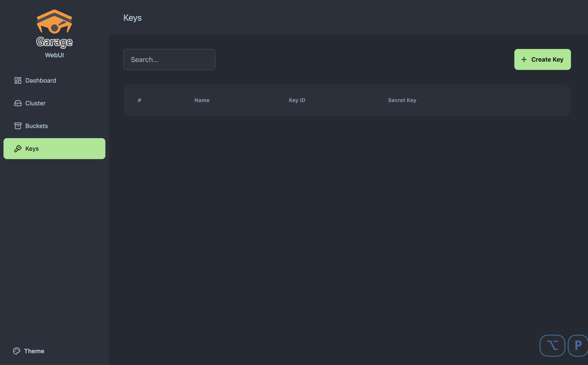The height and width of the screenshot is (365, 588).
Task: Select the Keys sidebar item
Action: point(54,149)
